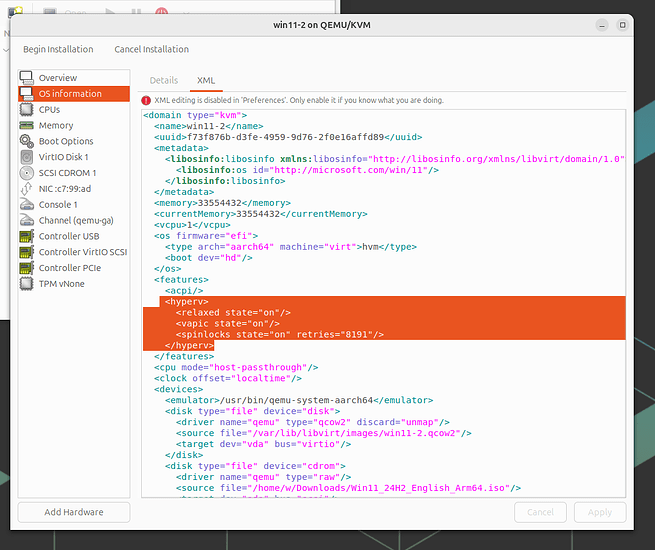Click the highlighted <hyperv> opening tag
Screen dimensions: 655x550
[x=186, y=302]
